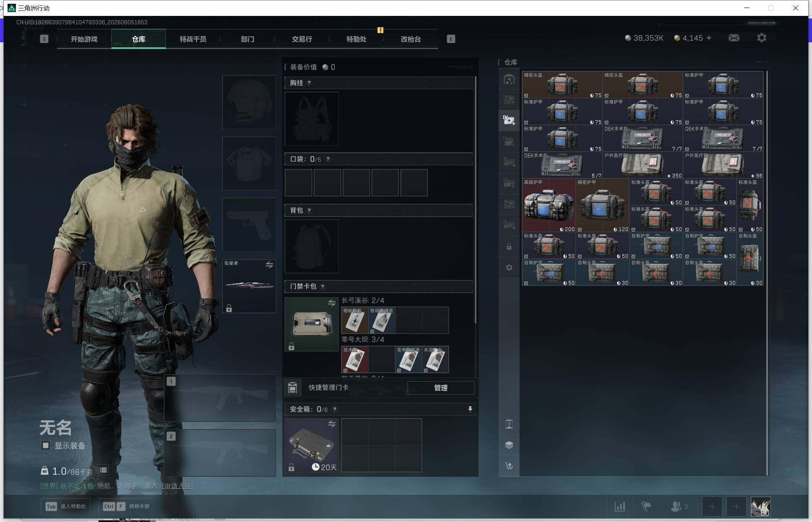Viewport: 812px width, 522px height.
Task: Click the help icon next to 门禁卡包
Action: (322, 287)
